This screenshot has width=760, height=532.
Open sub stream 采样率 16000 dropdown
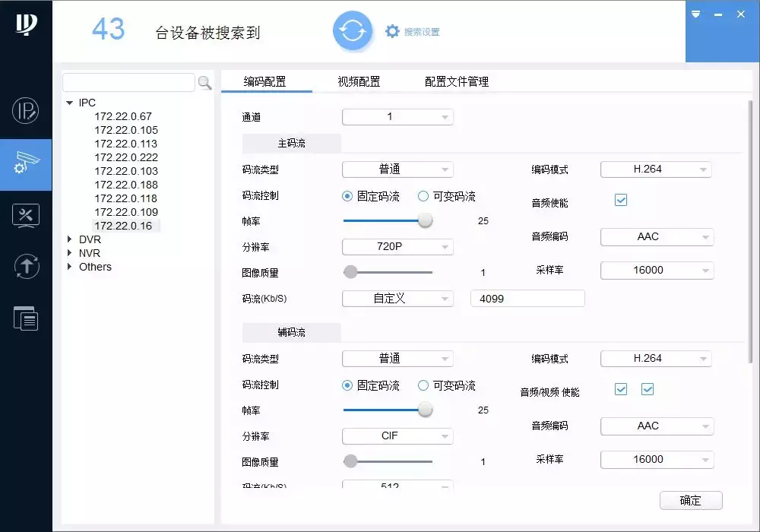pyautogui.click(x=657, y=459)
